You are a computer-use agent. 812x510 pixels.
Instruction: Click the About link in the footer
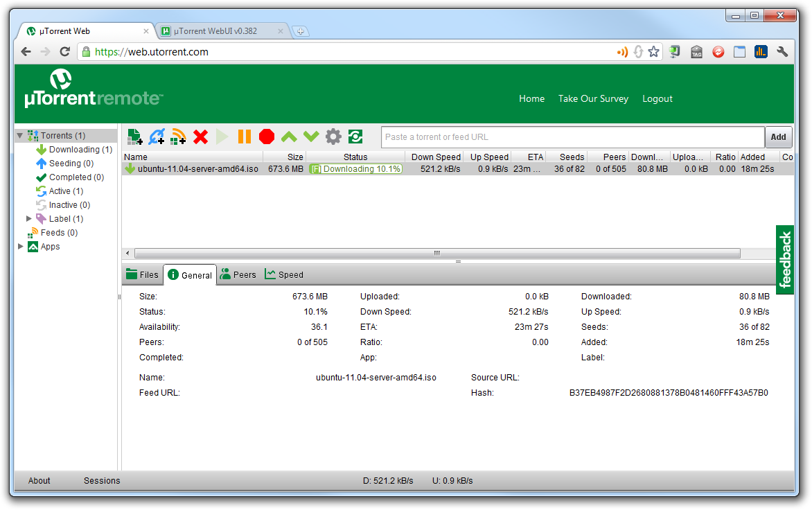click(39, 481)
